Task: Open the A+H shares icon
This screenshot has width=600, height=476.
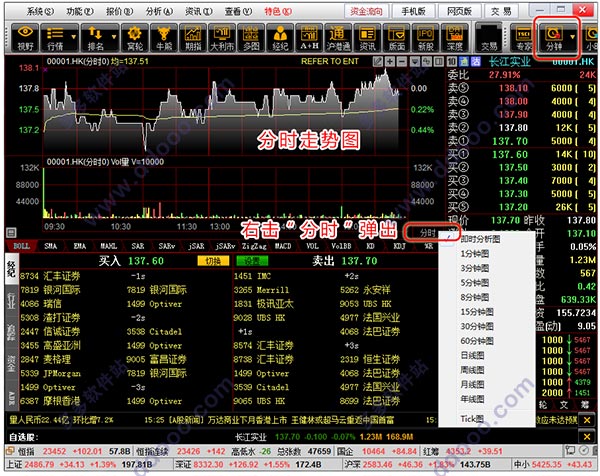Action: tap(309, 37)
